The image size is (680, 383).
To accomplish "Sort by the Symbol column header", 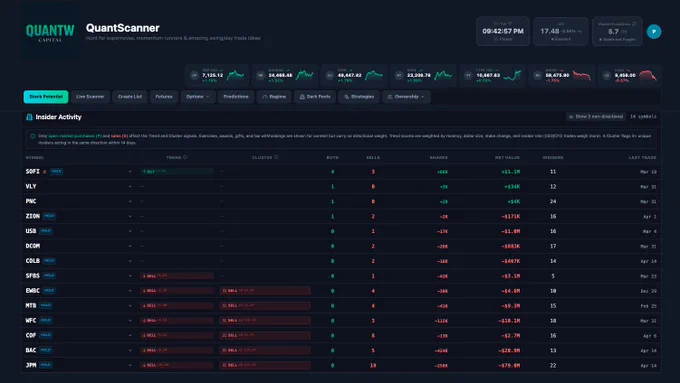I will [35, 157].
